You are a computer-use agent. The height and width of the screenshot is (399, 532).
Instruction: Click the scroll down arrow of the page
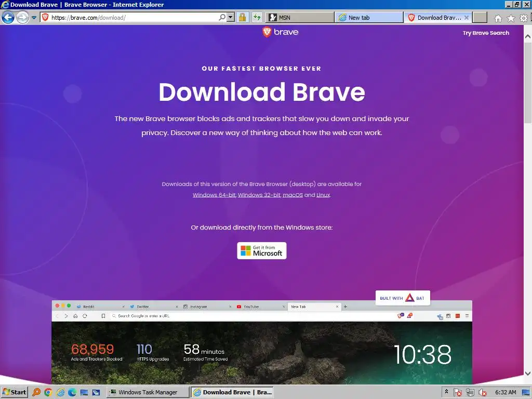point(528,374)
